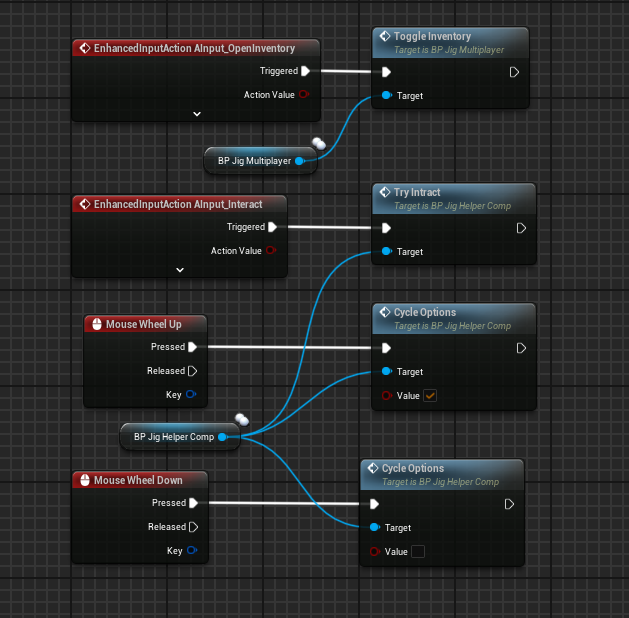629x618 pixels.
Task: Click Target pin on lower Cycle Options node
Action: click(375, 527)
